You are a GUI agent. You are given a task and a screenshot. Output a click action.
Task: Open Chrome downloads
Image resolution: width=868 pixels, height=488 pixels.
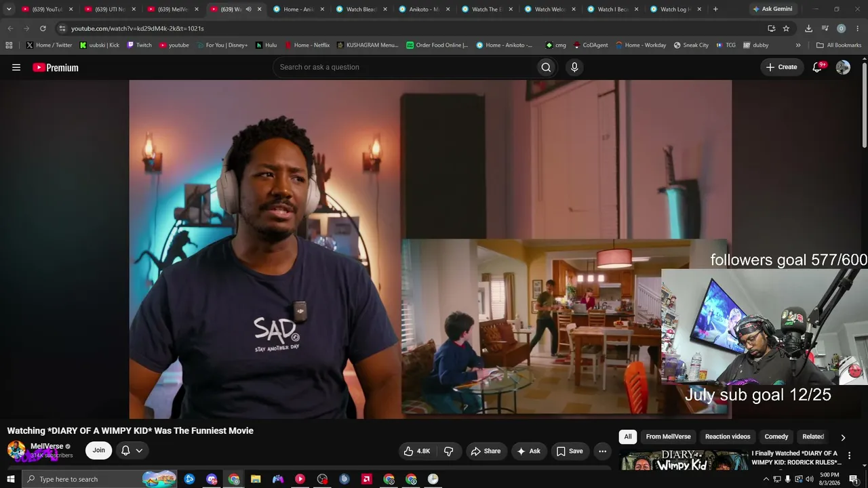coord(808,28)
